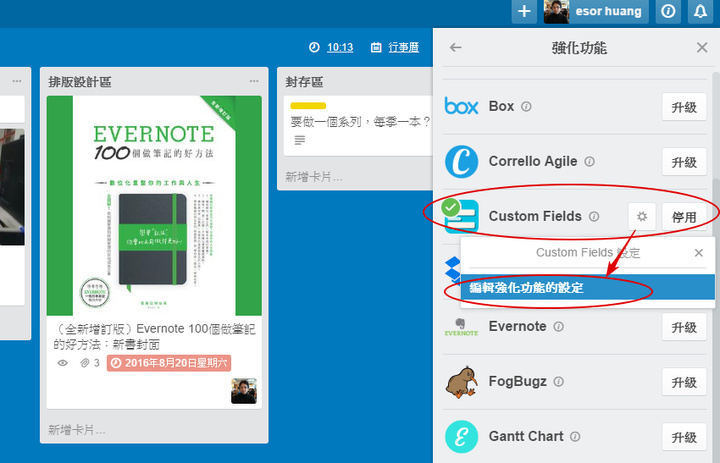Open notifications bell icon
The height and width of the screenshot is (463, 720).
pyautogui.click(x=700, y=11)
